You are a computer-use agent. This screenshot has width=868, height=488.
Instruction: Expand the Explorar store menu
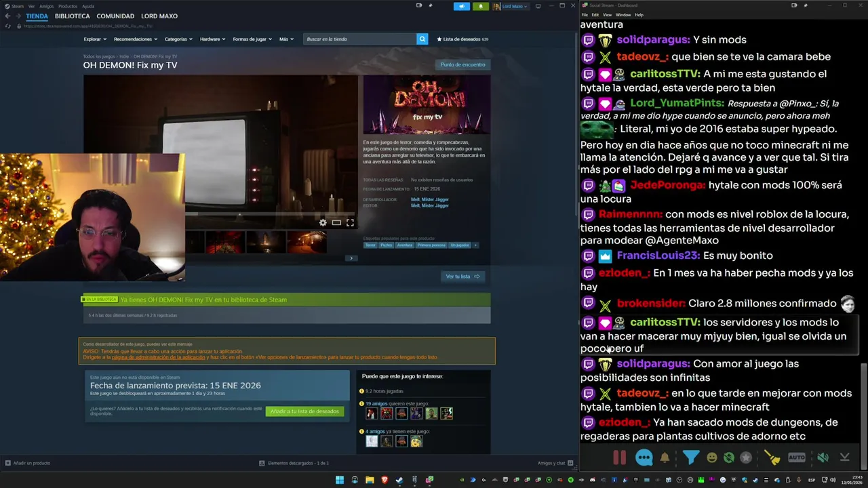[x=94, y=39]
